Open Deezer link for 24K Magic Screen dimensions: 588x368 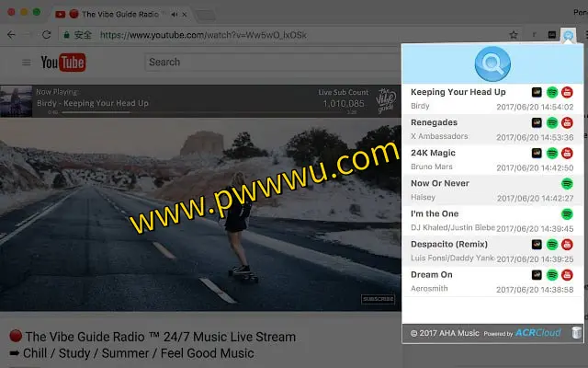(537, 154)
